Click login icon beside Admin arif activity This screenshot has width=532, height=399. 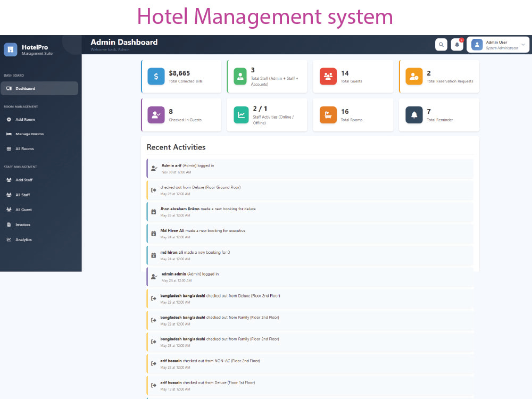[154, 168]
